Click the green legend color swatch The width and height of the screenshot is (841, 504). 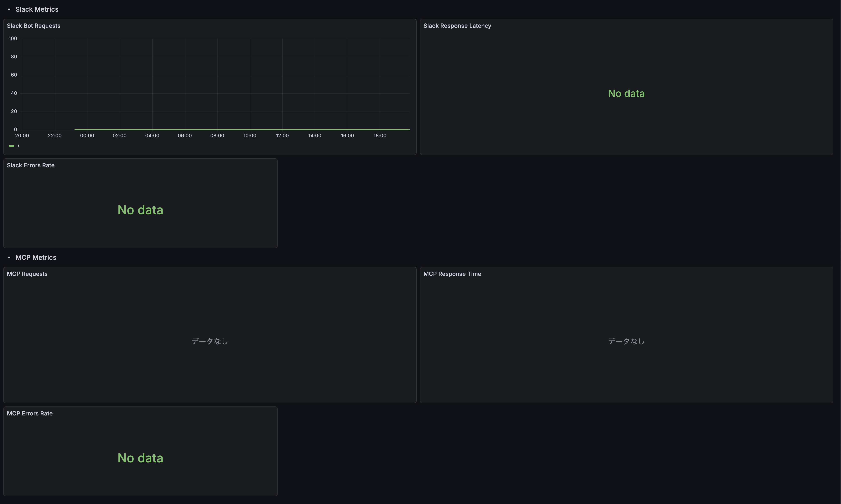(x=12, y=145)
